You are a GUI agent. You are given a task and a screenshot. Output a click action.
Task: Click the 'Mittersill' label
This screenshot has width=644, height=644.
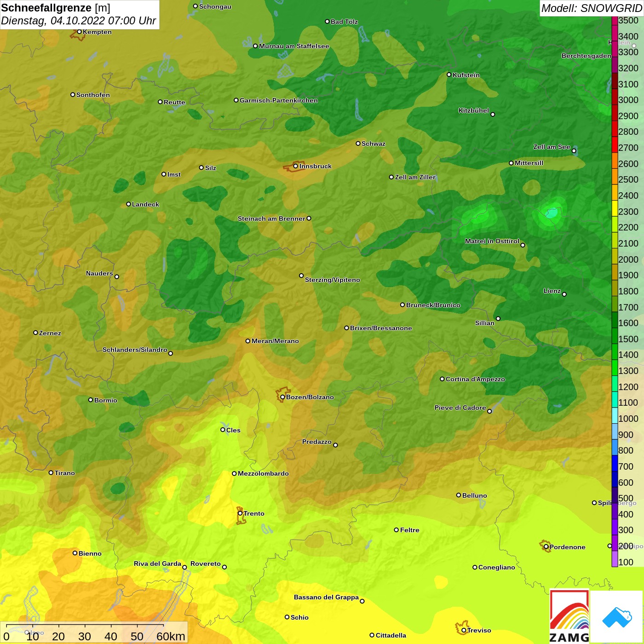pyautogui.click(x=529, y=163)
